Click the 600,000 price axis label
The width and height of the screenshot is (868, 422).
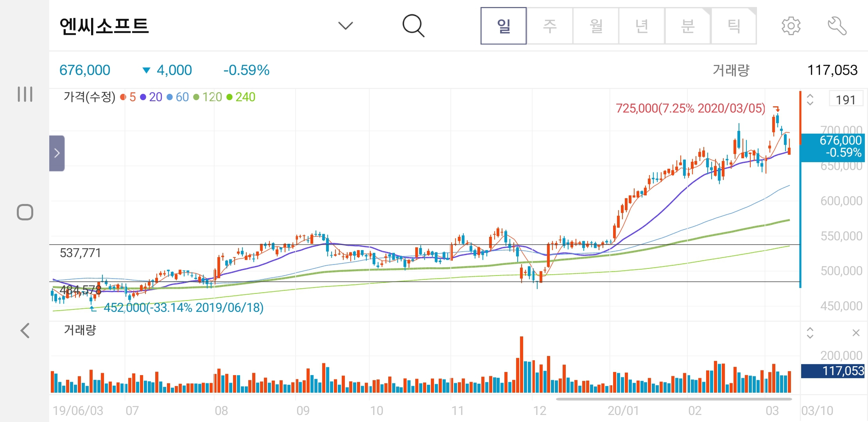coord(841,201)
